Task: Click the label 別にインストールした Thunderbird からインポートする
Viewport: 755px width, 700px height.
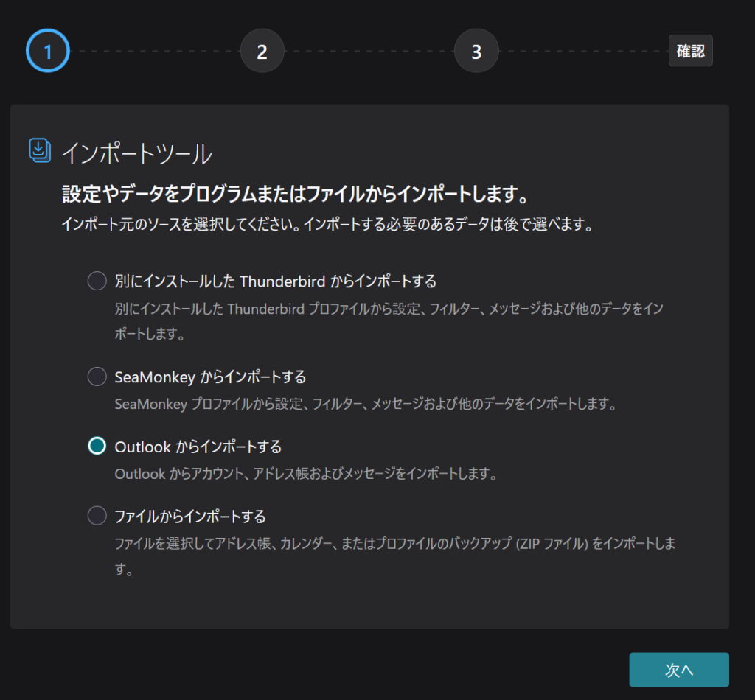Action: pyautogui.click(x=275, y=281)
